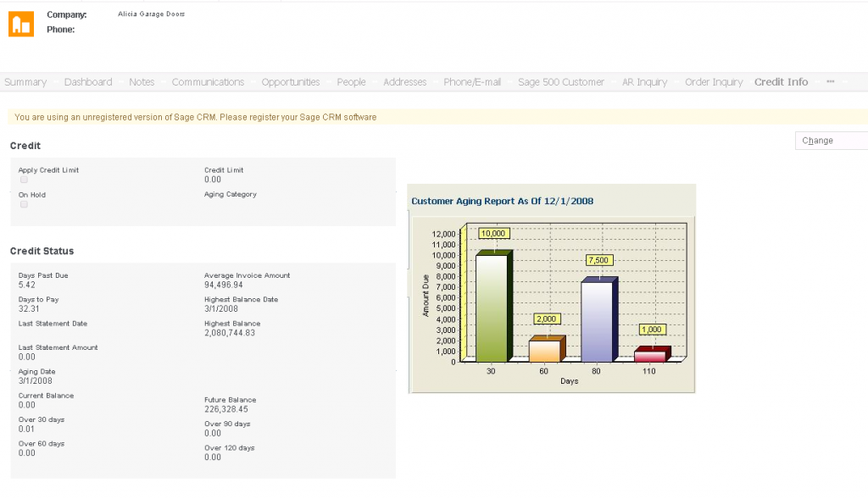Click the Aging Category field label

pos(231,195)
